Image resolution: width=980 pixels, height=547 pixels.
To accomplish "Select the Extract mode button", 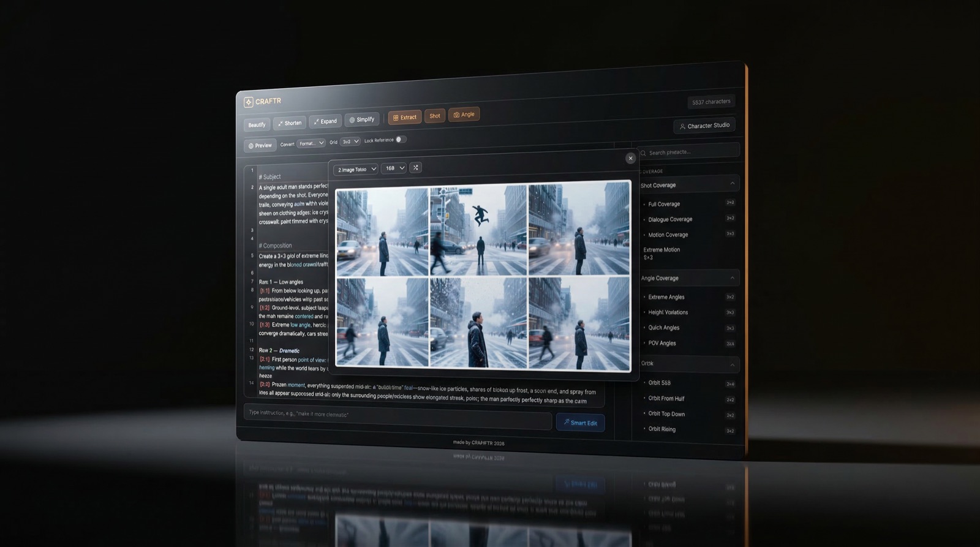I will 405,117.
